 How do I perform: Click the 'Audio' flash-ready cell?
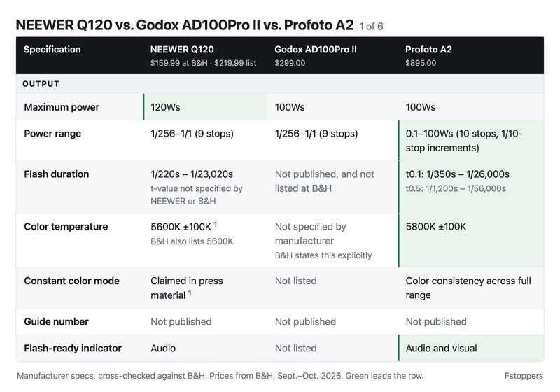pos(163,348)
